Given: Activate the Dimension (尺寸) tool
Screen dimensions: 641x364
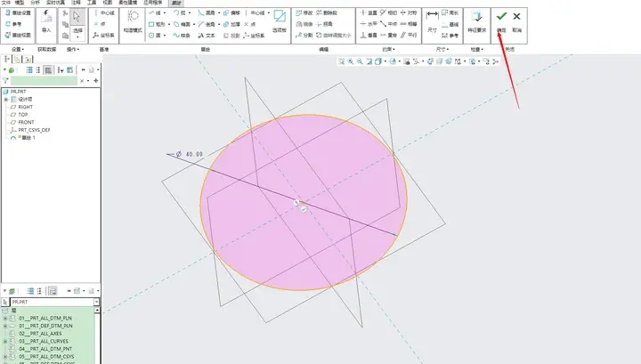Looking at the screenshot, I should coord(432,21).
